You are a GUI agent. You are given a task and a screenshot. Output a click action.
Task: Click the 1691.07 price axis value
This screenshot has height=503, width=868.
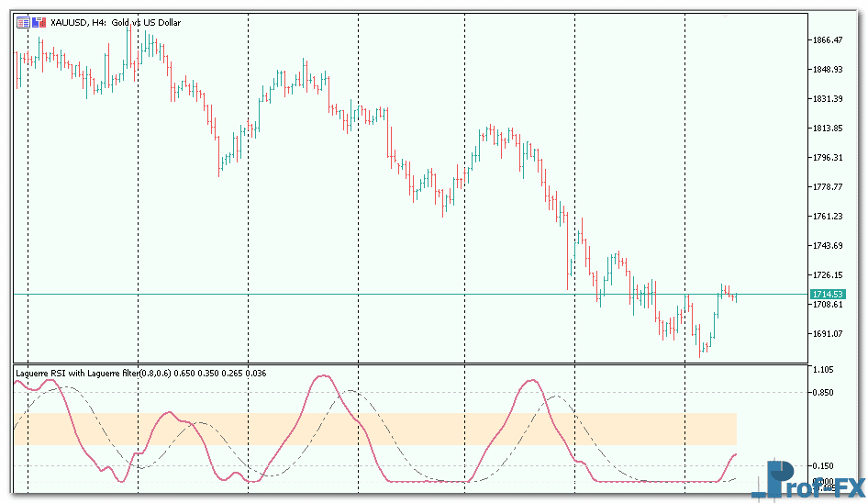pyautogui.click(x=827, y=333)
